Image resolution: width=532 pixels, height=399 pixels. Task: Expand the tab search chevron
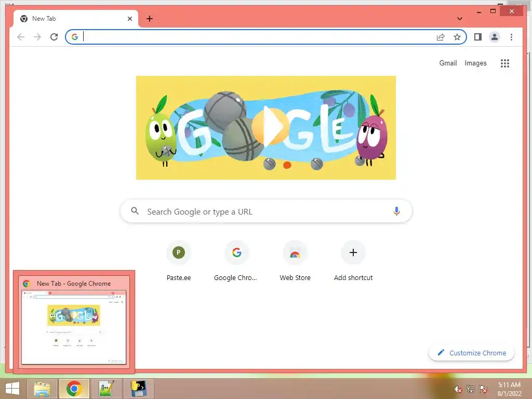pyautogui.click(x=460, y=19)
